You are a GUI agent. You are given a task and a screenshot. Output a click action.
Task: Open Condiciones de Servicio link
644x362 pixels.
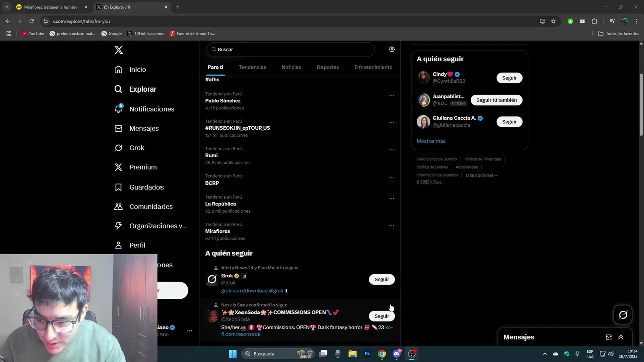pos(436,159)
